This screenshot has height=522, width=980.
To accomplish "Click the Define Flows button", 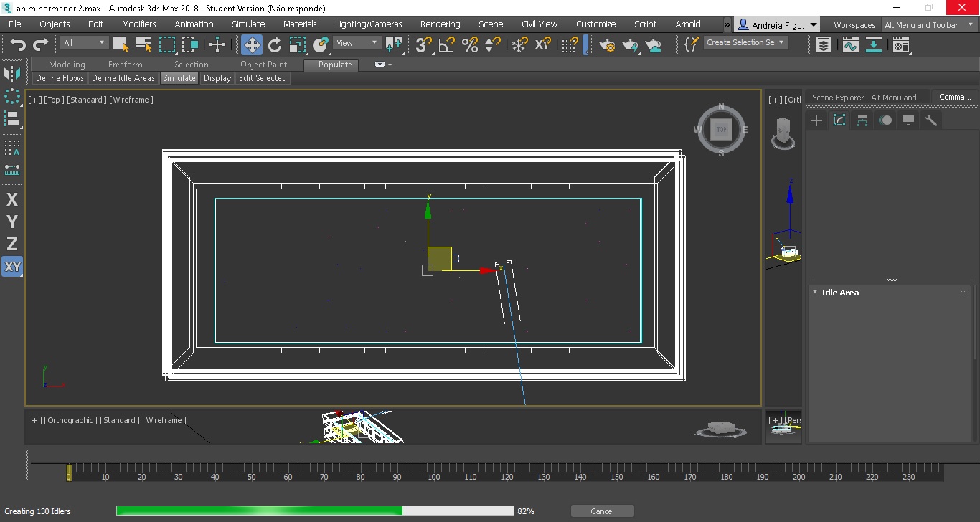I will coord(60,78).
